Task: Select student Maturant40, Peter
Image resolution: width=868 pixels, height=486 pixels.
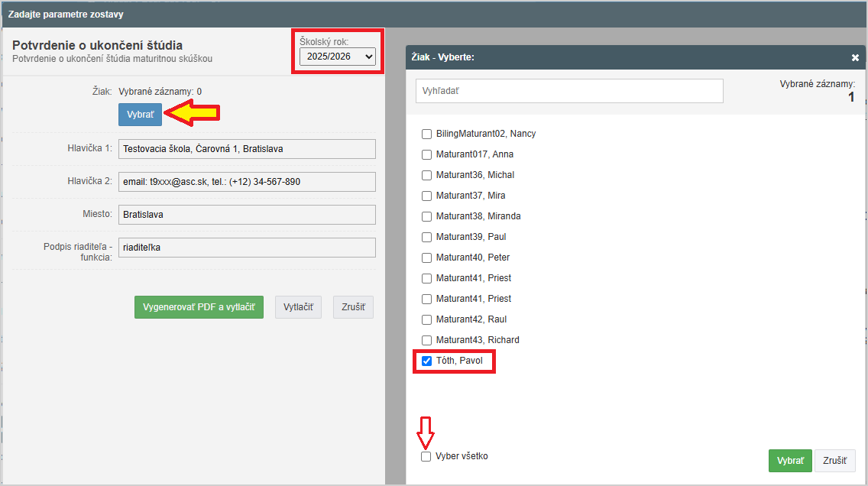Action: point(427,258)
